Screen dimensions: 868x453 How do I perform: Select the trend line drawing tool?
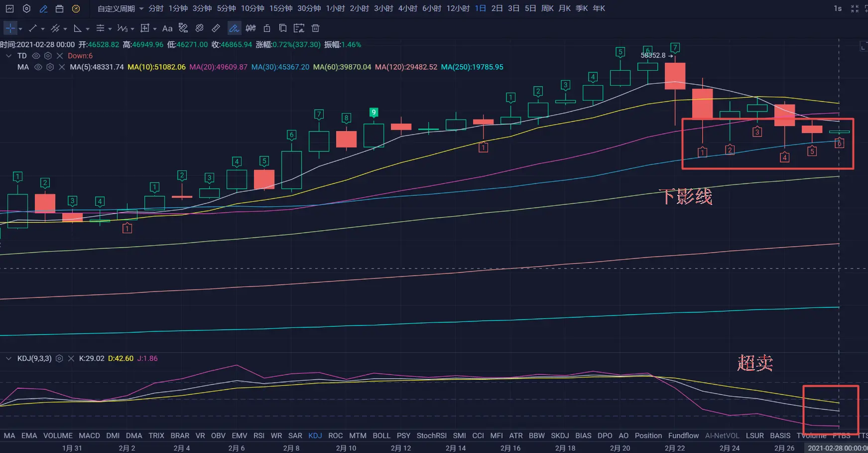tap(33, 28)
